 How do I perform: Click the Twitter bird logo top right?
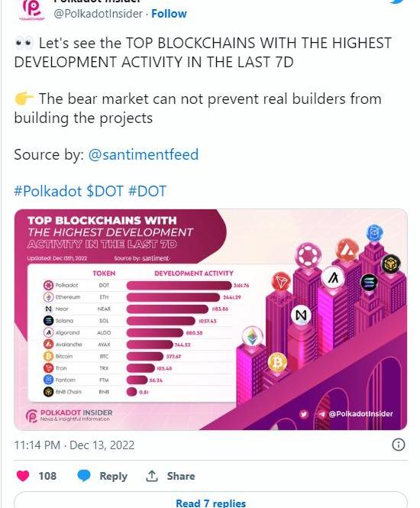pos(396,2)
